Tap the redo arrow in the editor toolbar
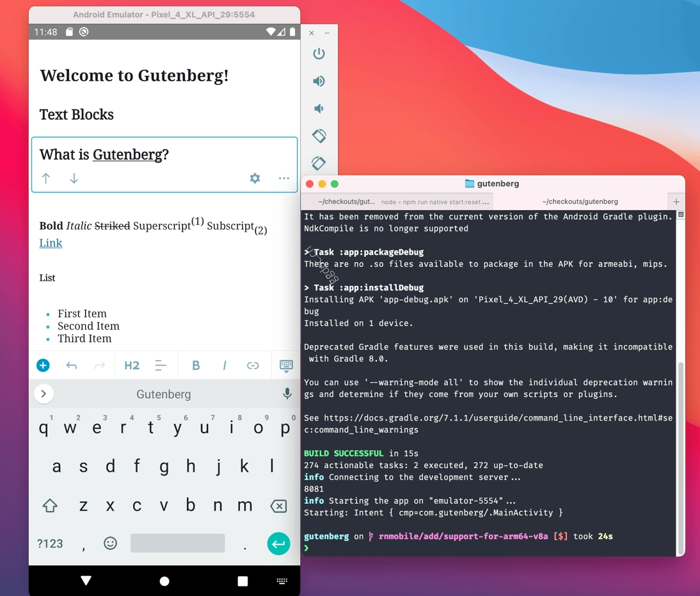The width and height of the screenshot is (700, 596). (100, 366)
